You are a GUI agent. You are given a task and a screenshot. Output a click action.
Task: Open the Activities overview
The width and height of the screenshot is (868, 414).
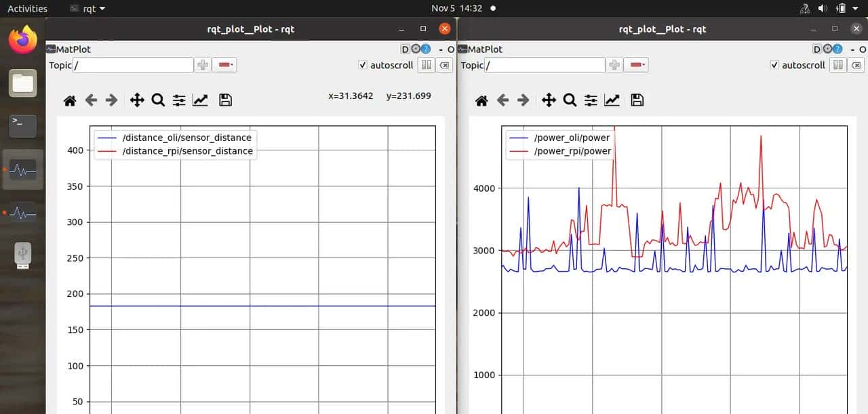[27, 9]
